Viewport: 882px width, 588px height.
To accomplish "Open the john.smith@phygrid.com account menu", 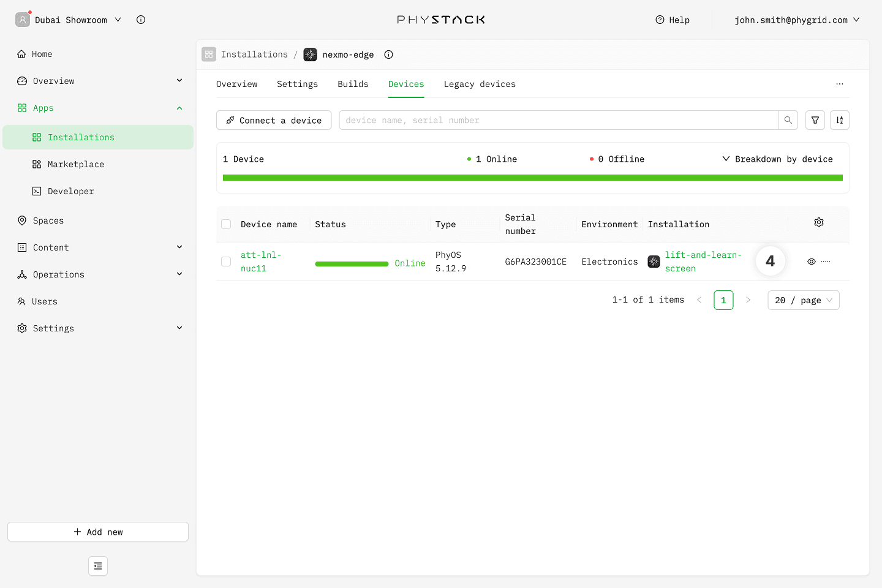I will click(x=797, y=20).
